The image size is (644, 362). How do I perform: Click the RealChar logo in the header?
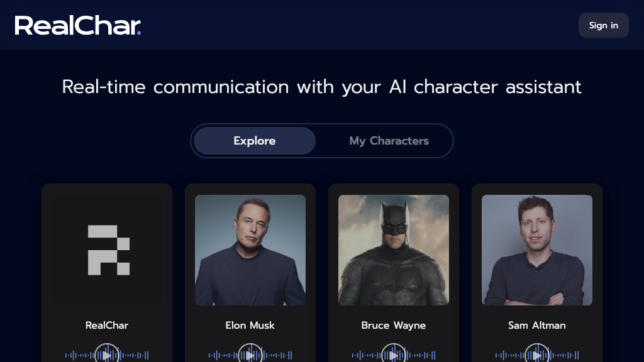click(x=78, y=25)
